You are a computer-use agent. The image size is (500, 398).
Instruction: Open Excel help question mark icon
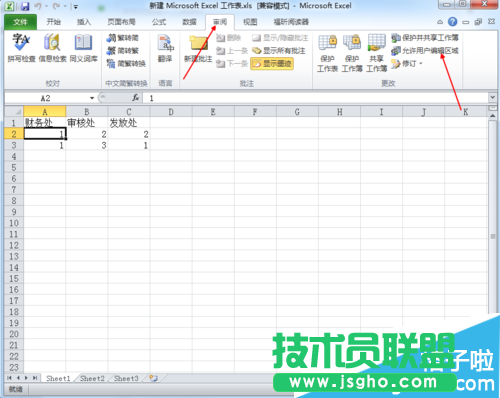click(452, 22)
